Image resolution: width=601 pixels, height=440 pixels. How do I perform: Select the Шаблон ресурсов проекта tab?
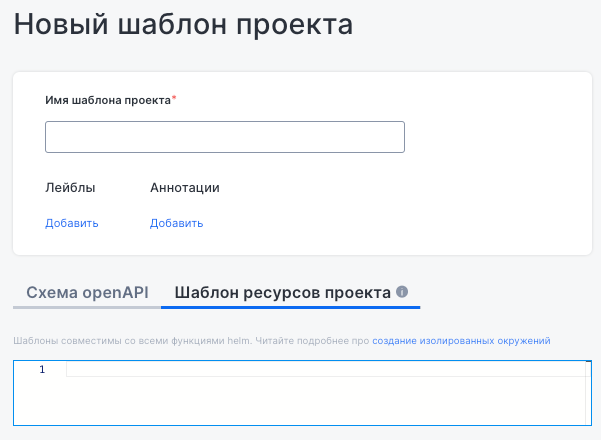tap(282, 293)
